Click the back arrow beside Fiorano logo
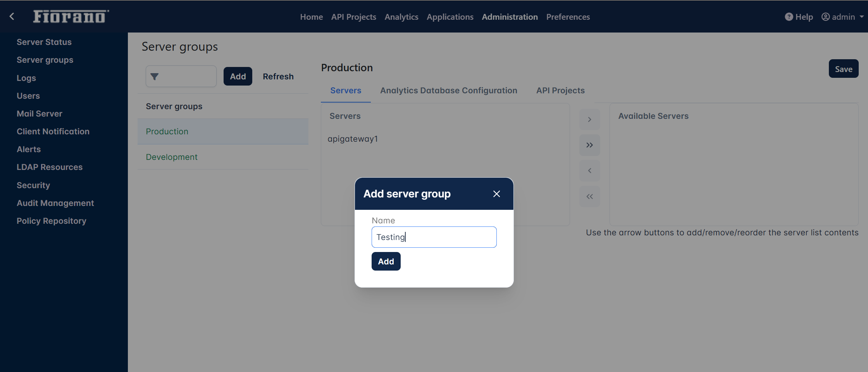The width and height of the screenshot is (868, 372). 12,16
